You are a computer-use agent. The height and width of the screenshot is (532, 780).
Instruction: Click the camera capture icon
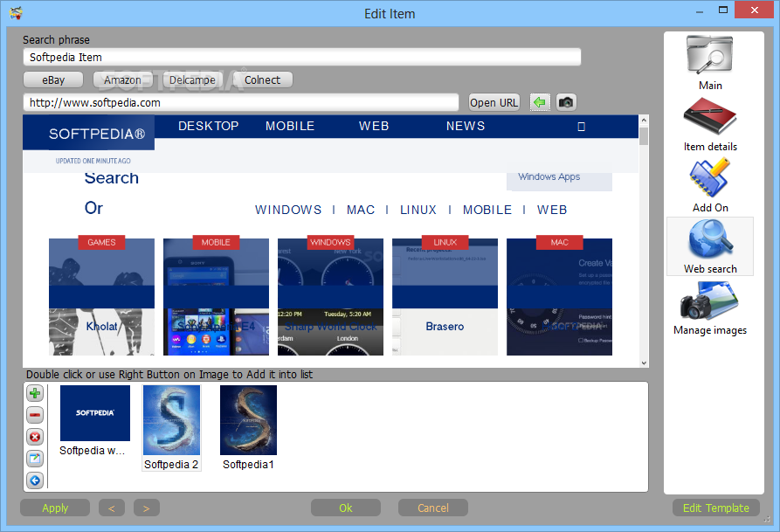click(x=566, y=102)
